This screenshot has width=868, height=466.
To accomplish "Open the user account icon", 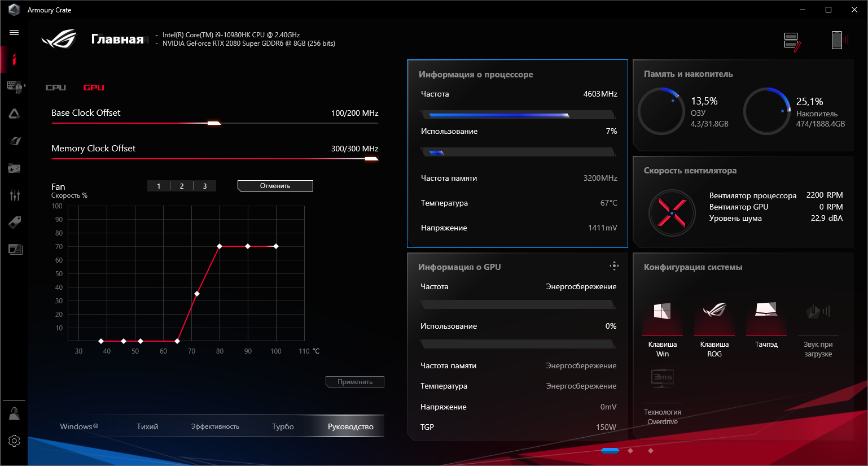I will (x=14, y=413).
